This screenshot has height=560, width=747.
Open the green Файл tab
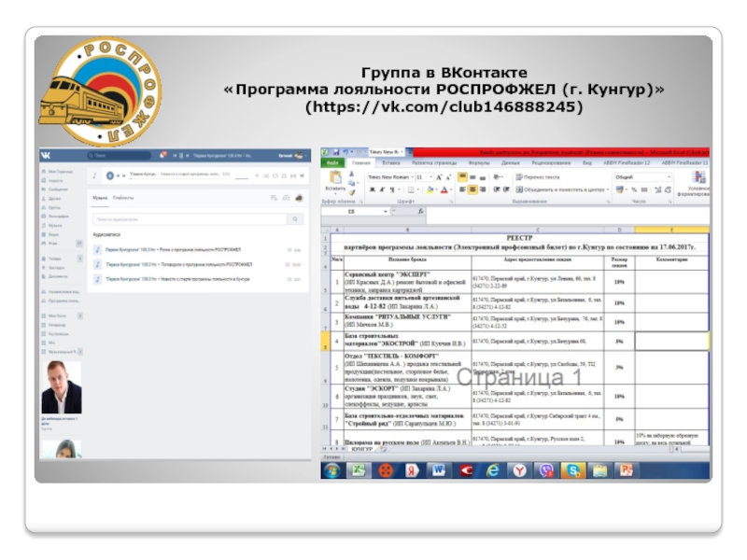click(x=332, y=162)
